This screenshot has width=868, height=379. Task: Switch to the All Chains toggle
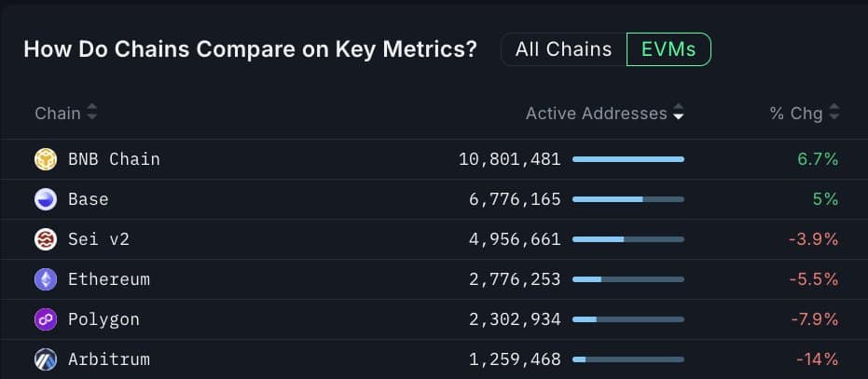point(563,49)
